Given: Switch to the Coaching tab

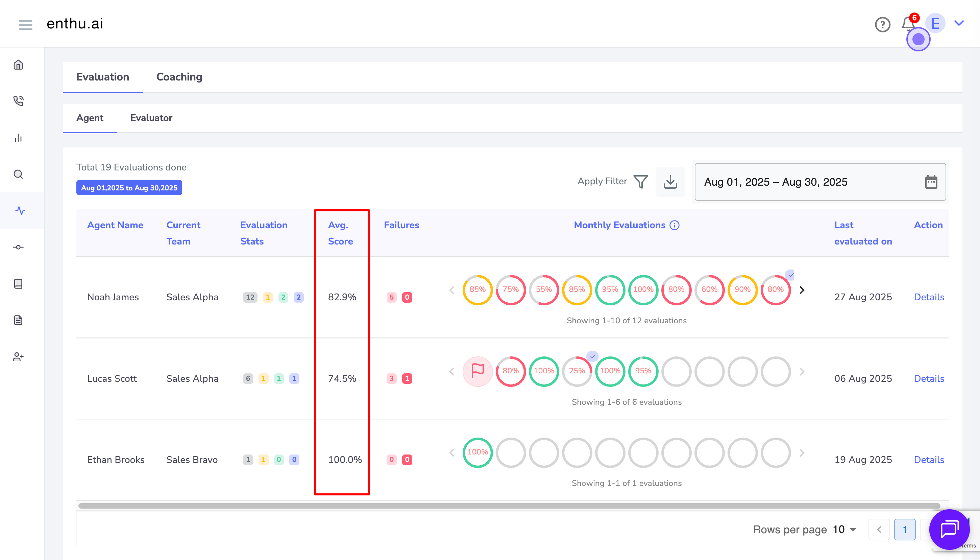Looking at the screenshot, I should 179,77.
